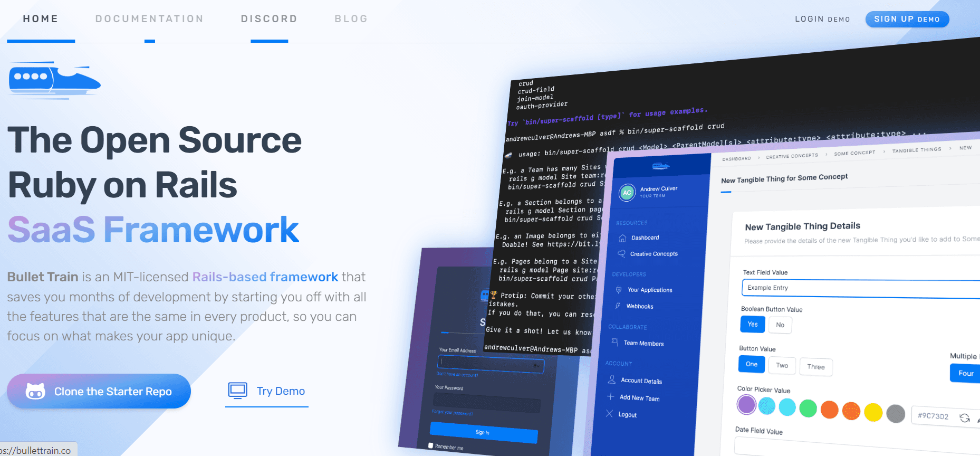Click Your Applications icon in mockup sidebar

click(619, 290)
